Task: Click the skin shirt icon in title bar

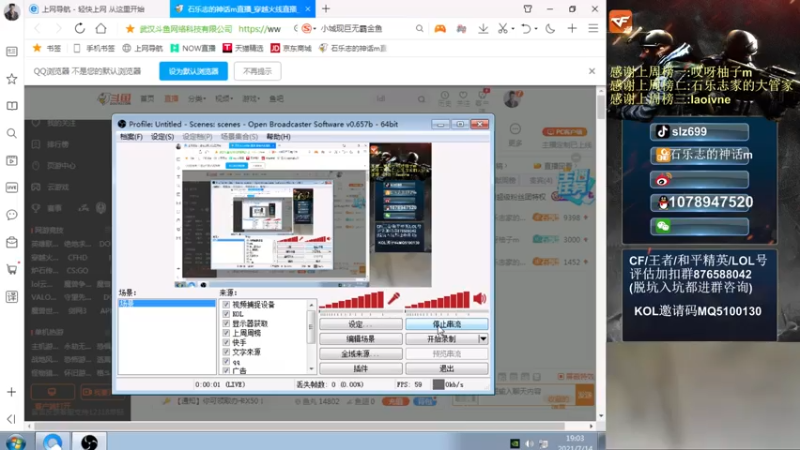Action: point(528,9)
